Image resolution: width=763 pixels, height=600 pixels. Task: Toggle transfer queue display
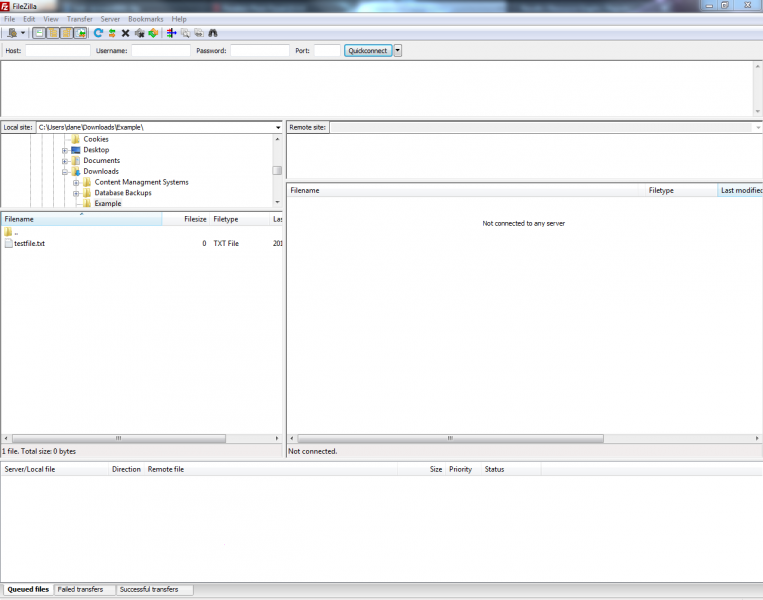pyautogui.click(x=80, y=33)
